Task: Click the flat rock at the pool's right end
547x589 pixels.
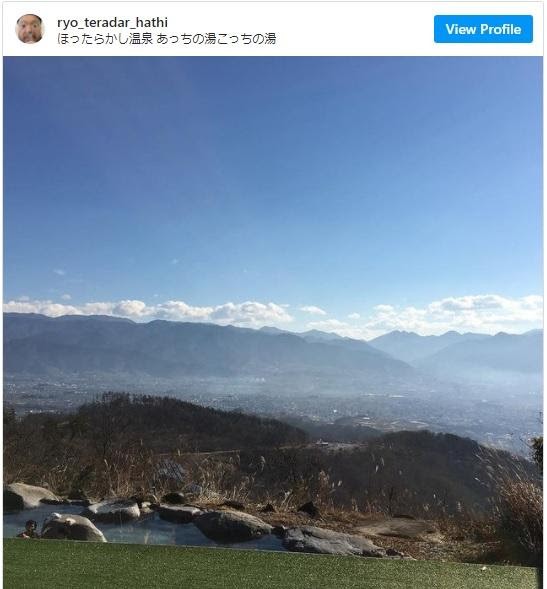Action: 332,541
